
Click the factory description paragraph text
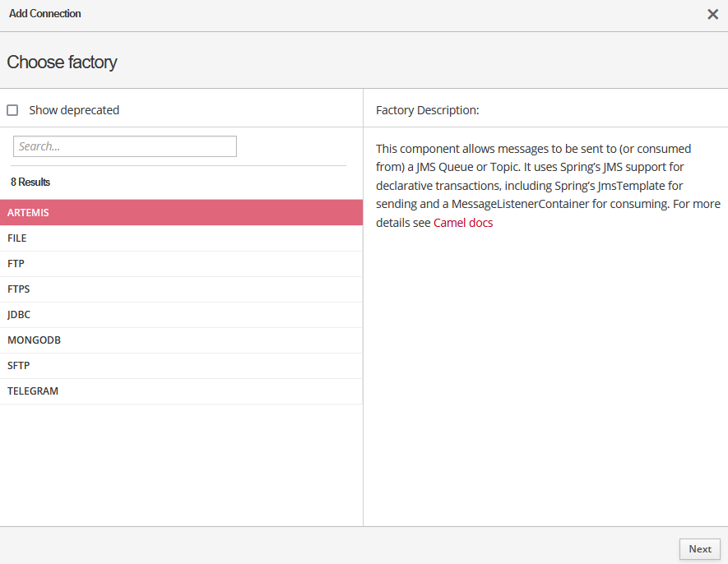pyautogui.click(x=535, y=186)
